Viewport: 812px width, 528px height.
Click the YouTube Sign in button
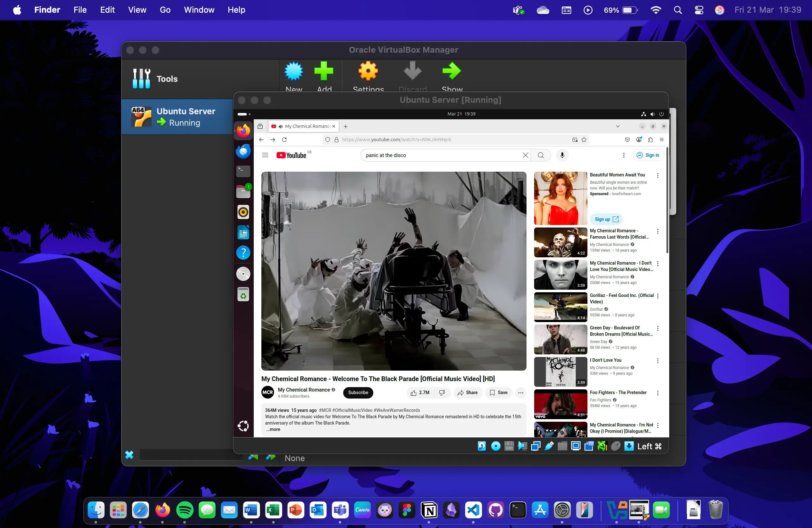[x=648, y=155]
